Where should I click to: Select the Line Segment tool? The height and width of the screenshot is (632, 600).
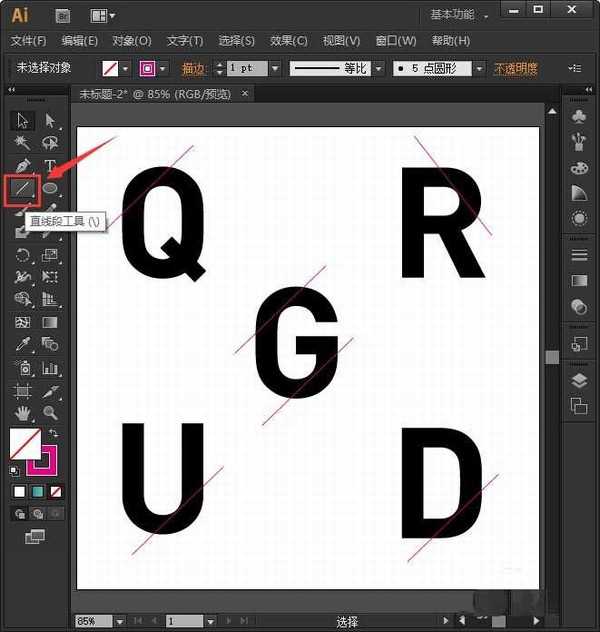[x=22, y=187]
